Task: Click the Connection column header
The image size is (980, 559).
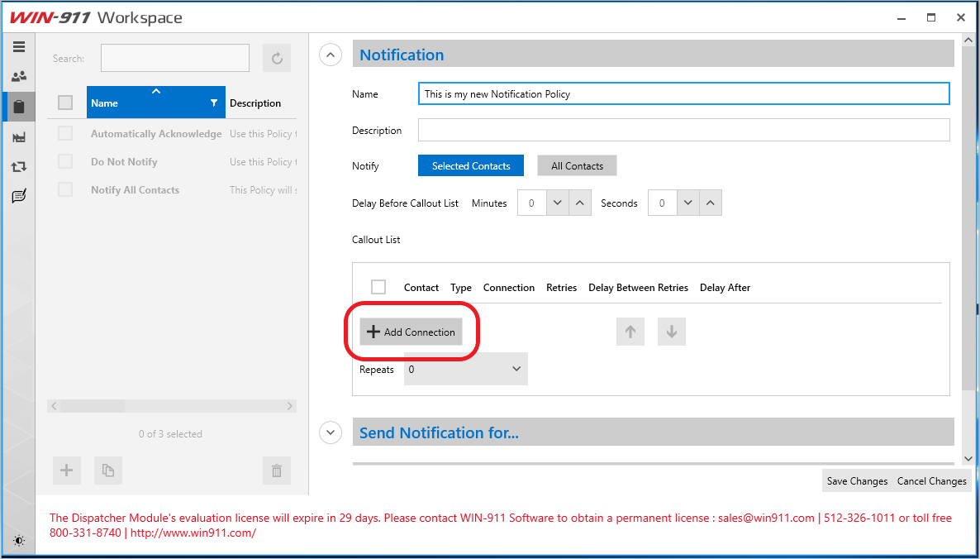Action: point(509,288)
